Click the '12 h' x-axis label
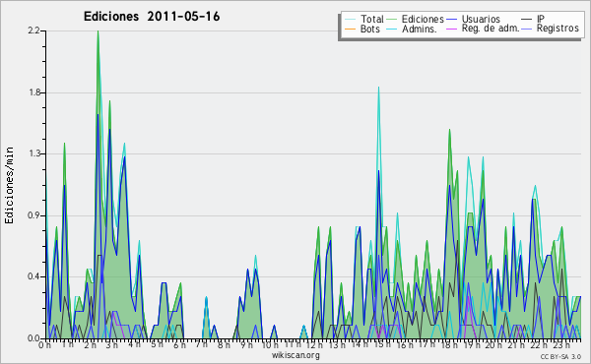This screenshot has height=364, width=591. pyautogui.click(x=314, y=344)
